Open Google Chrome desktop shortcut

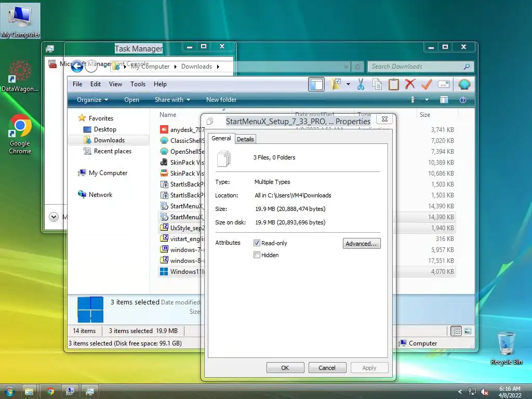point(20,135)
